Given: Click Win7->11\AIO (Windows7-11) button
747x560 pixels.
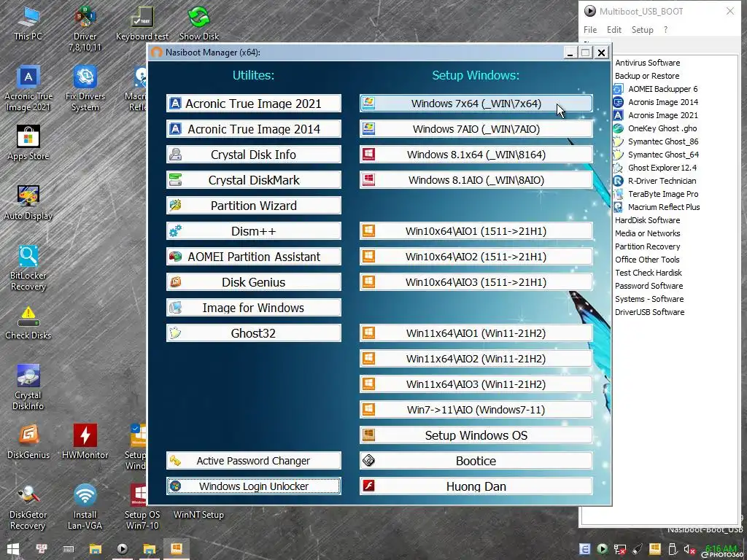Looking at the screenshot, I should pyautogui.click(x=476, y=410).
